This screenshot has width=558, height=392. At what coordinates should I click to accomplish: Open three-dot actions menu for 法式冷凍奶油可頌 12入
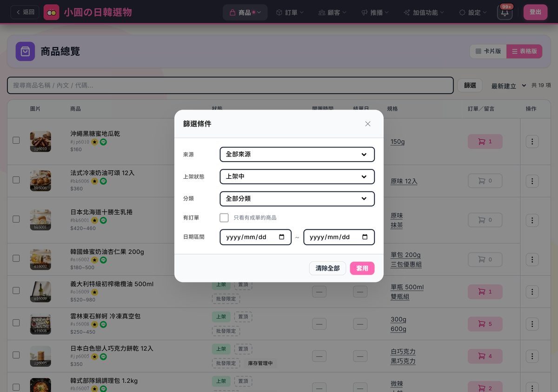pyautogui.click(x=532, y=181)
